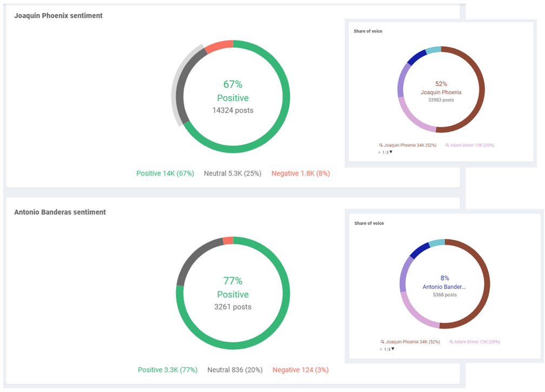Toggle the Positive 14K (67%) legend entry
Screen dimensions: 545x392
tap(165, 173)
